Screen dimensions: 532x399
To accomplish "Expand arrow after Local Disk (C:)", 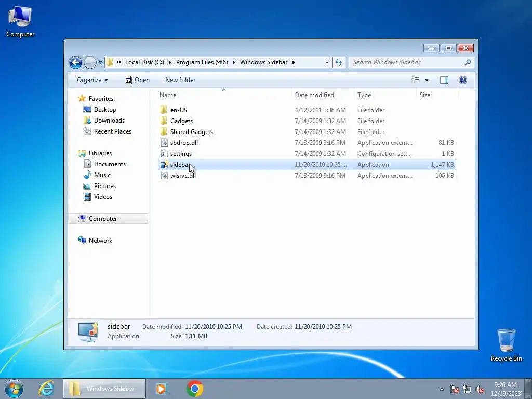I will [170, 62].
